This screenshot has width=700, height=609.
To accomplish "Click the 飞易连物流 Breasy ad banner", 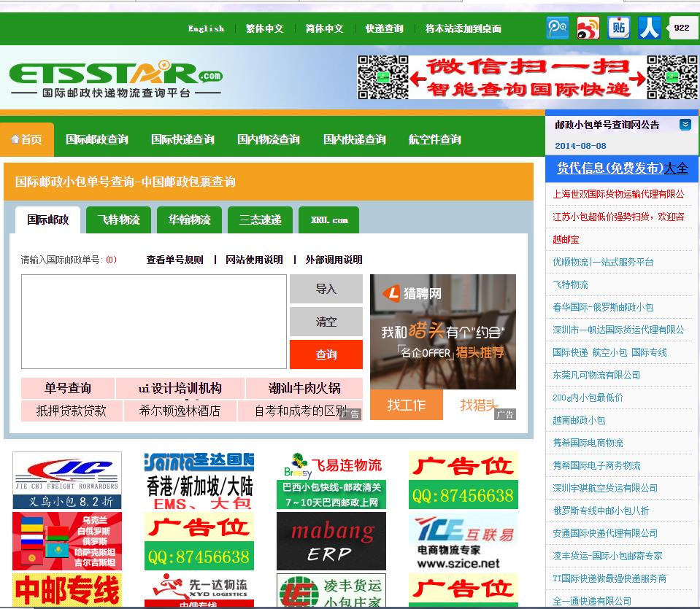I will 331,480.
